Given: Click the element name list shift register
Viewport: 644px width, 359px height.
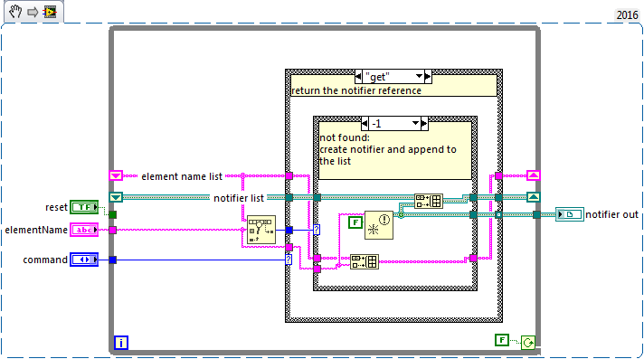Looking at the screenshot, I should (x=116, y=175).
